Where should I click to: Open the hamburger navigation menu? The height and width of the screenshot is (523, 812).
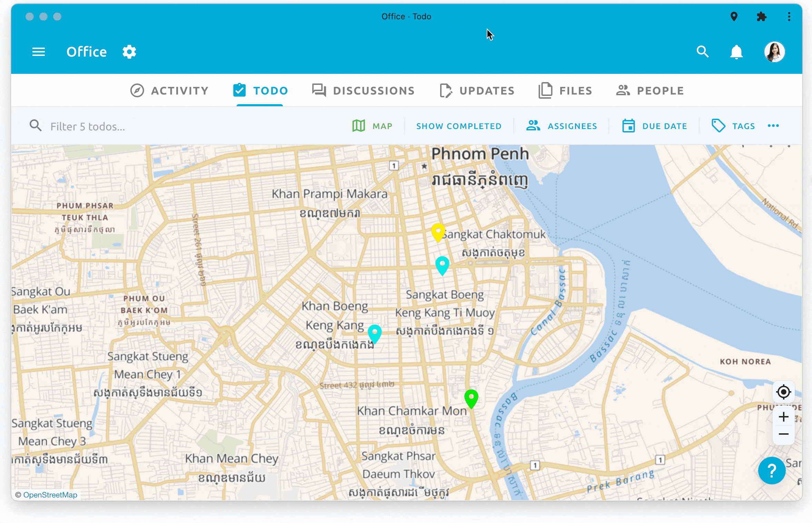[38, 52]
